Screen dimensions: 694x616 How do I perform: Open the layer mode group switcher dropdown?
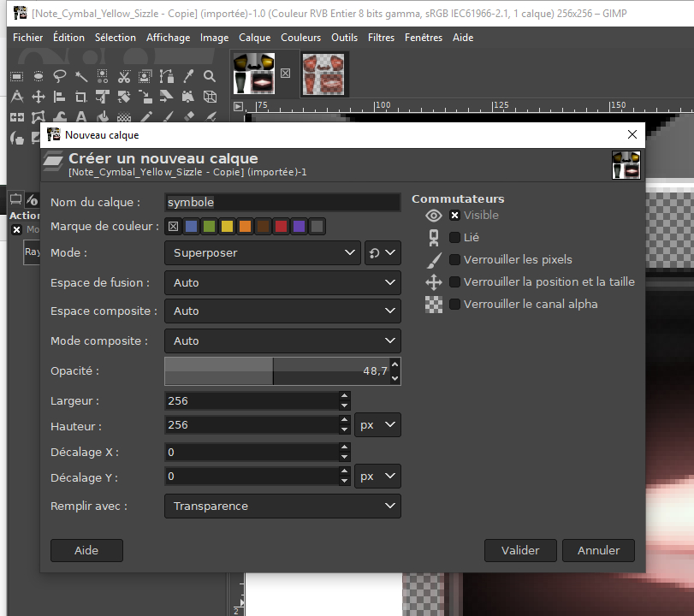383,252
